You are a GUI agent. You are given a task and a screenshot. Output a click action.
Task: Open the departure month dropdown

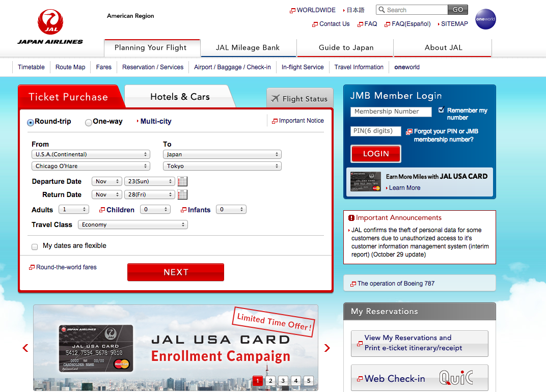pyautogui.click(x=107, y=181)
